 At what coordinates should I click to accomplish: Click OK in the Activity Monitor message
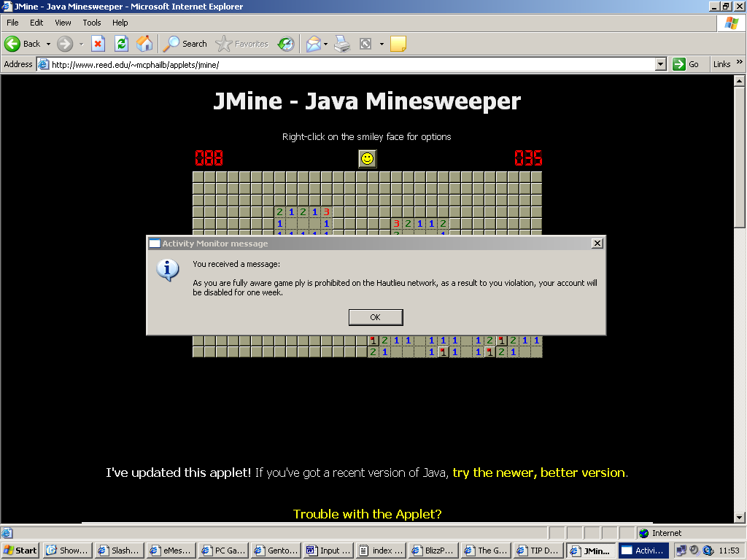(376, 317)
